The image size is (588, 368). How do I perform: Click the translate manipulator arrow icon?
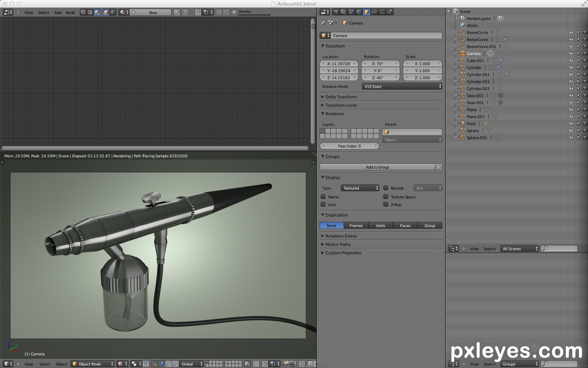click(x=161, y=364)
